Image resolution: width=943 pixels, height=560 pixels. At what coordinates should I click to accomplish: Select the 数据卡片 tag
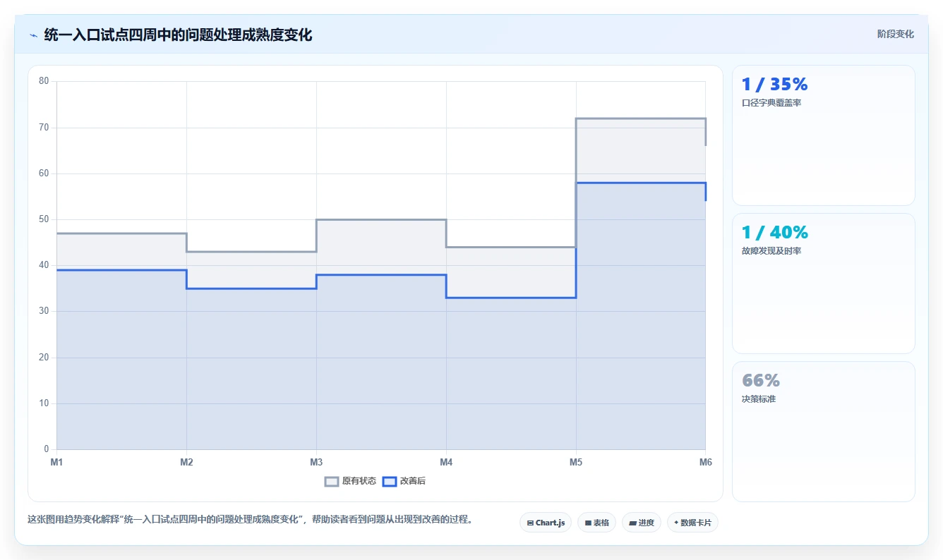point(692,523)
